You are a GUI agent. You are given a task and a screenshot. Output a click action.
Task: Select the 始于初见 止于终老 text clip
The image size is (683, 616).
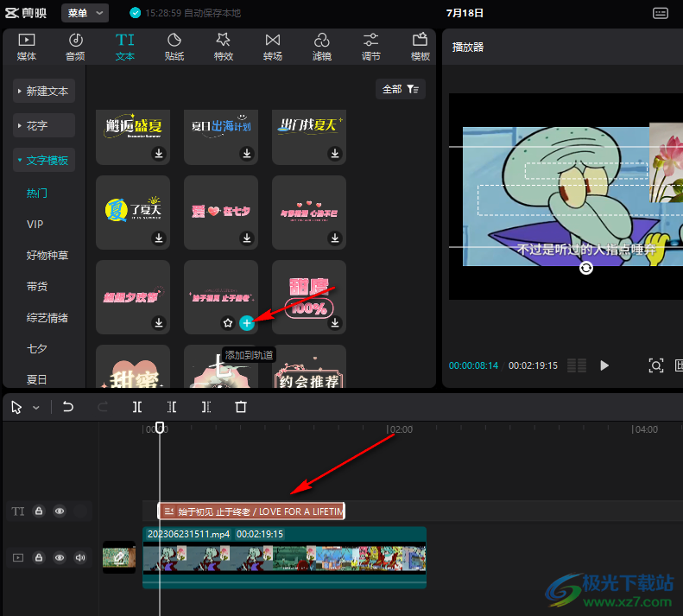[x=251, y=511]
